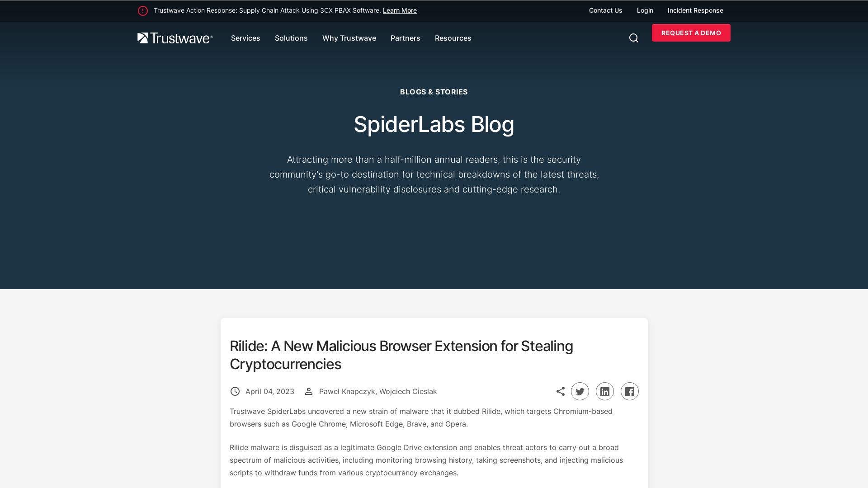Viewport: 868px width, 488px height.
Task: Select the Why Trustwave menu item
Action: coord(349,38)
